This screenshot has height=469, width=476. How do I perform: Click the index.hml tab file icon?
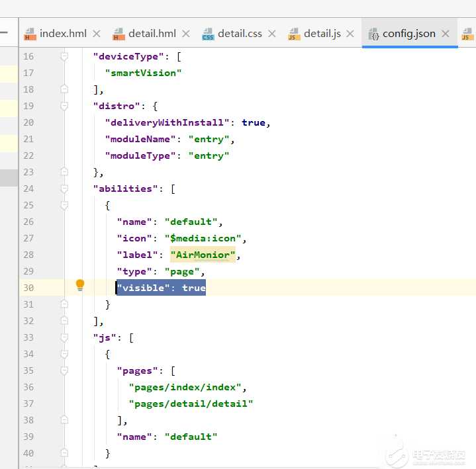coord(30,34)
